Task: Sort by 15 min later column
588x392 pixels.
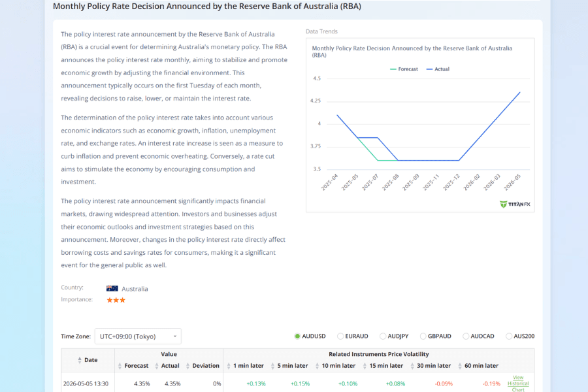Action: point(365,366)
